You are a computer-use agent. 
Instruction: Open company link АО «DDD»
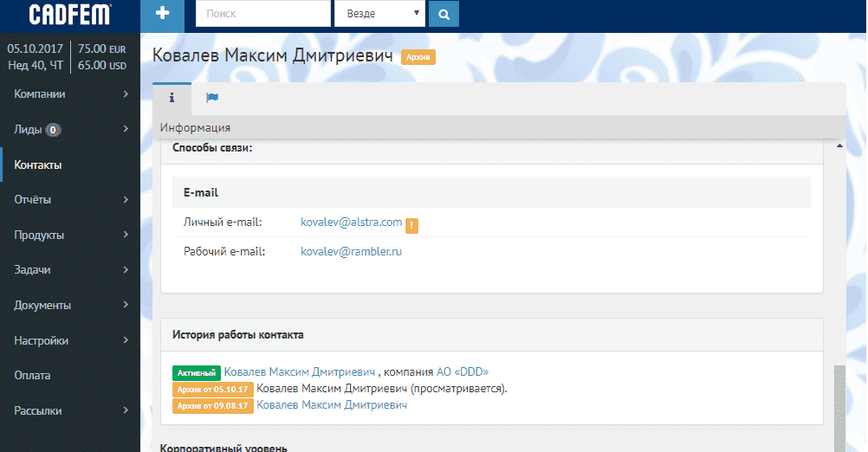[x=463, y=371]
